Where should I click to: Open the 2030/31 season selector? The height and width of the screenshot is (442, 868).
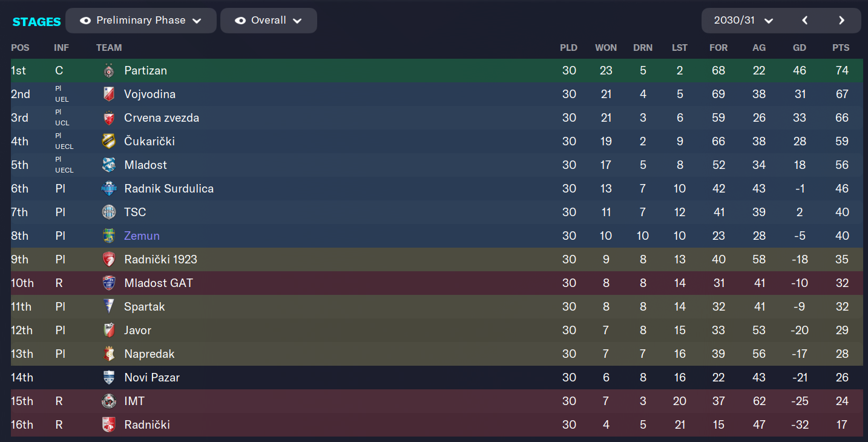[x=743, y=21]
